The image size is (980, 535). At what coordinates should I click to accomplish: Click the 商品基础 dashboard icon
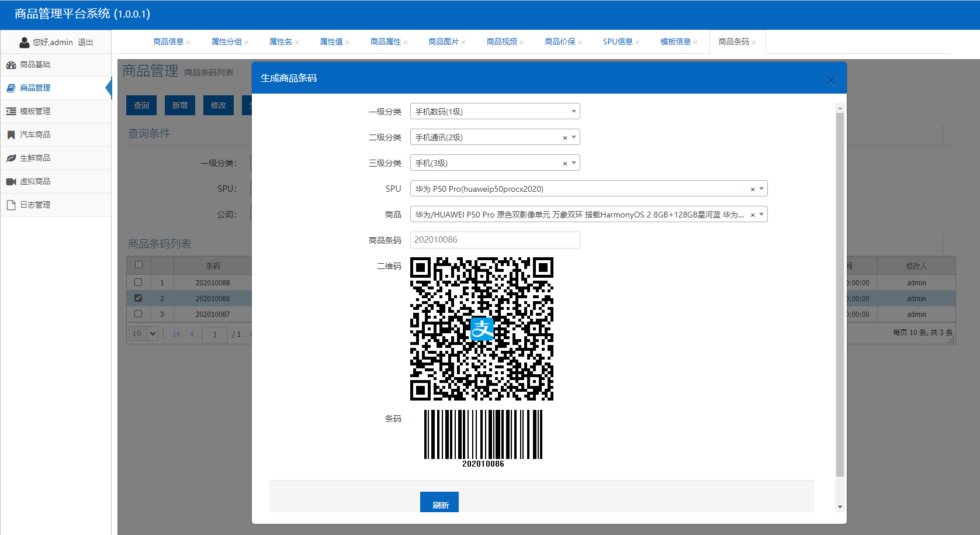[x=11, y=65]
